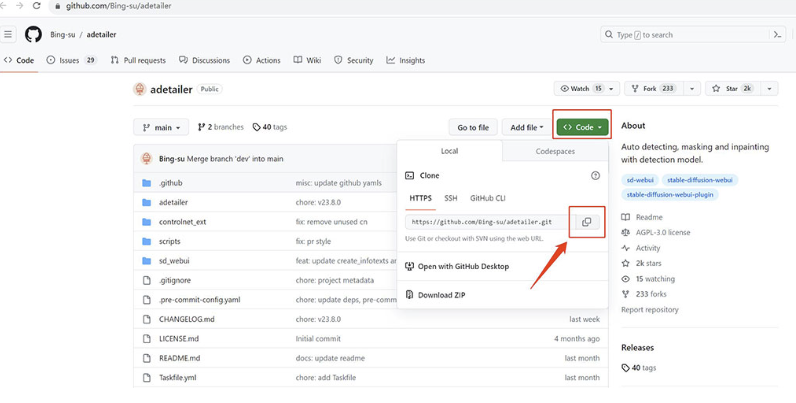Open the Pull requests tab
Viewport: 796px width, 403px height.
138,60
